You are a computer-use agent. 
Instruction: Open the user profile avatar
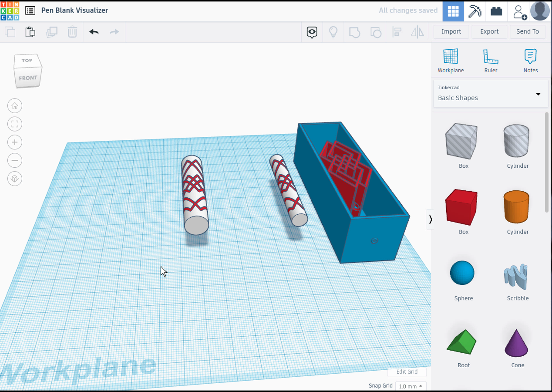(540, 11)
